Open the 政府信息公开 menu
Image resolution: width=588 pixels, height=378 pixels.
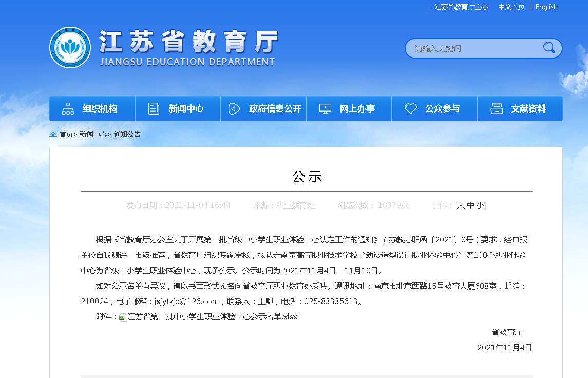263,109
